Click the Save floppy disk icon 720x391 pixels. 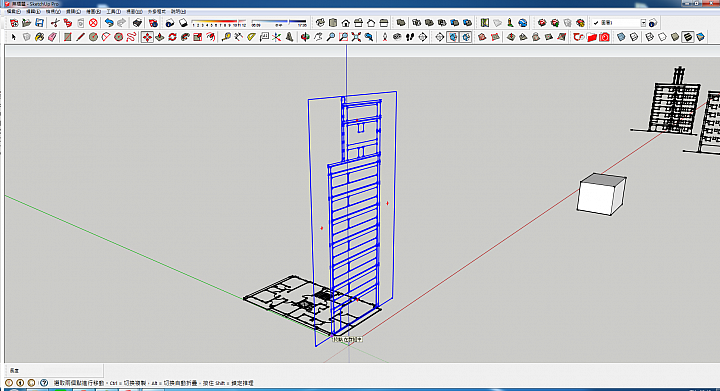pos(39,22)
